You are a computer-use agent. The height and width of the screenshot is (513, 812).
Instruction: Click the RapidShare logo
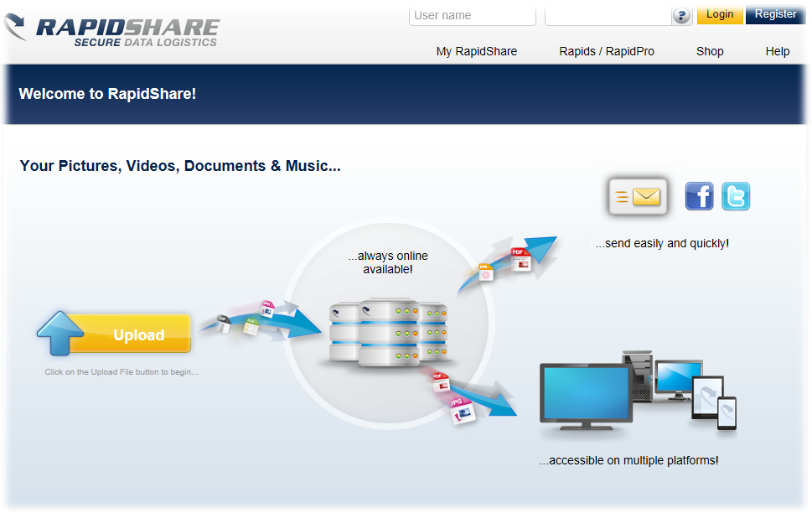pyautogui.click(x=111, y=30)
